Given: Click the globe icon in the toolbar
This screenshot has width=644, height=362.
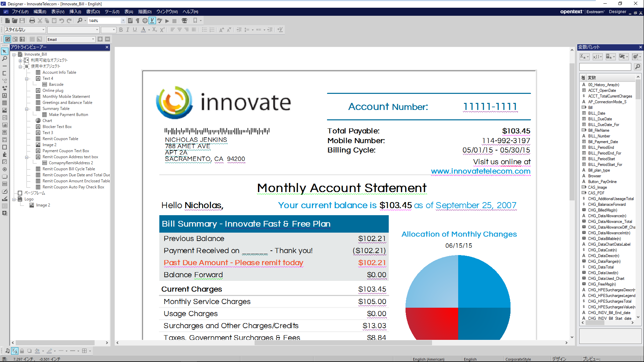Looking at the screenshot, I should pos(145,21).
